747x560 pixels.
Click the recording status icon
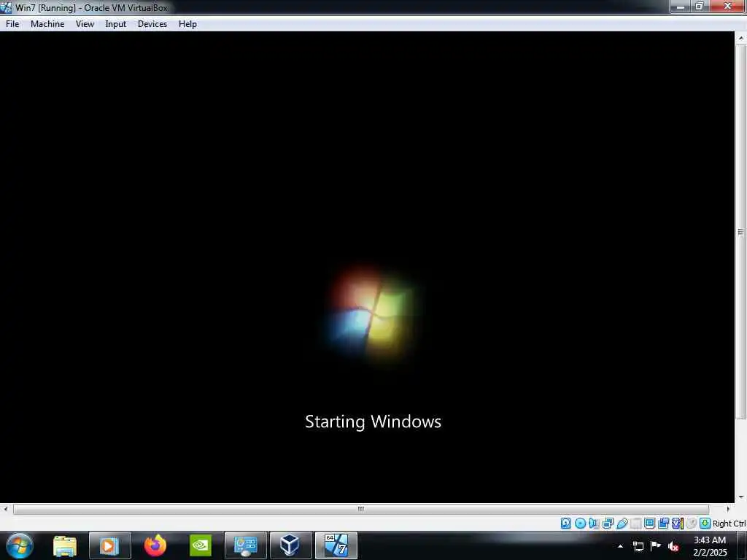coord(663,524)
